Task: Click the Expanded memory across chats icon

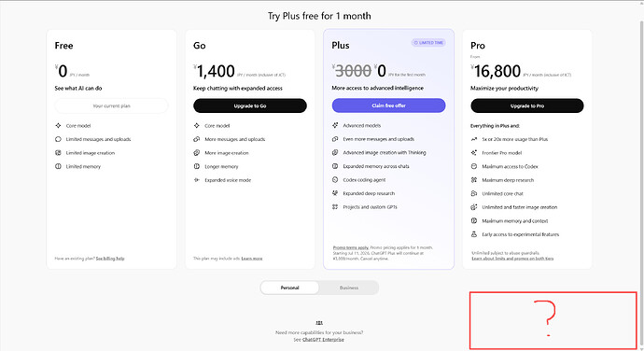Action: (335, 166)
